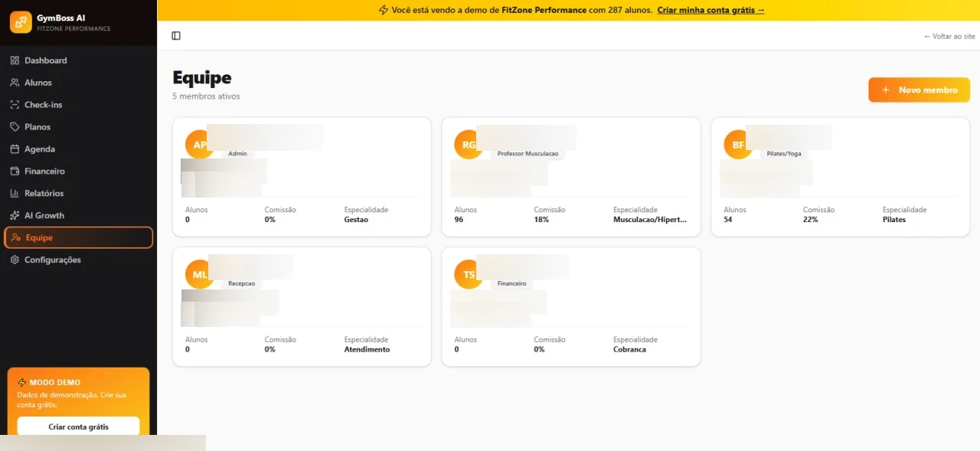Click the Dashboard grid icon in sidebar
This screenshot has width=980, height=451.
coord(15,60)
